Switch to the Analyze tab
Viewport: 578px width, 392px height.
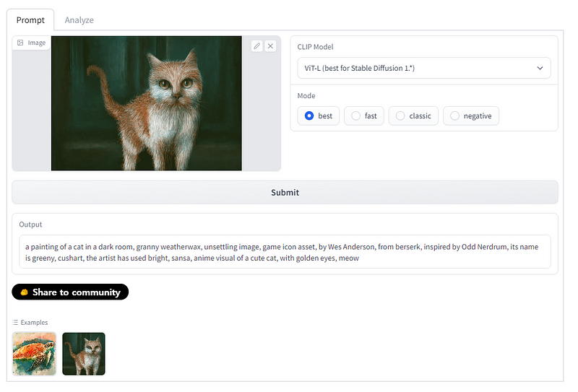(x=79, y=20)
